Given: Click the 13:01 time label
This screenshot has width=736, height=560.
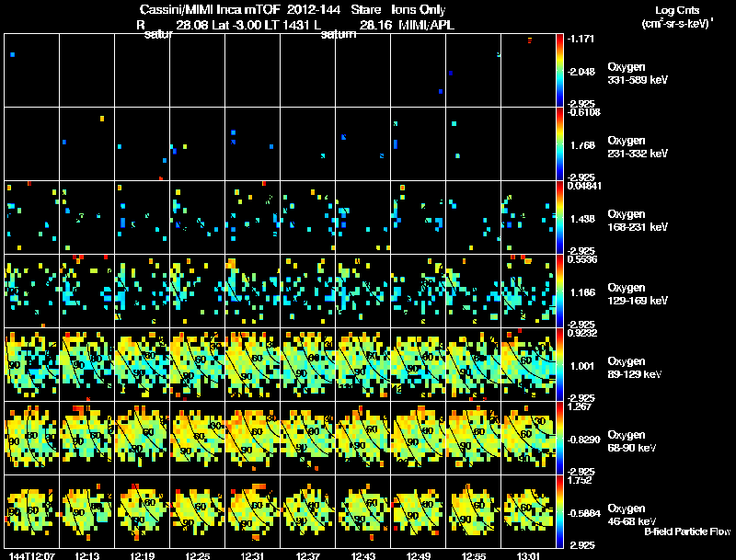Looking at the screenshot, I should pyautogui.click(x=528, y=556).
